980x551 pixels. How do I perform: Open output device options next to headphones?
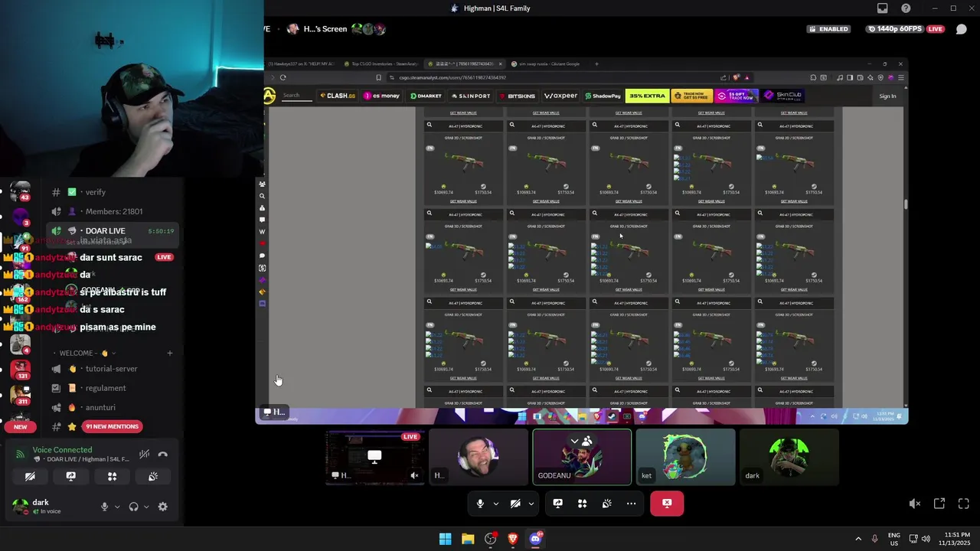[x=146, y=507]
